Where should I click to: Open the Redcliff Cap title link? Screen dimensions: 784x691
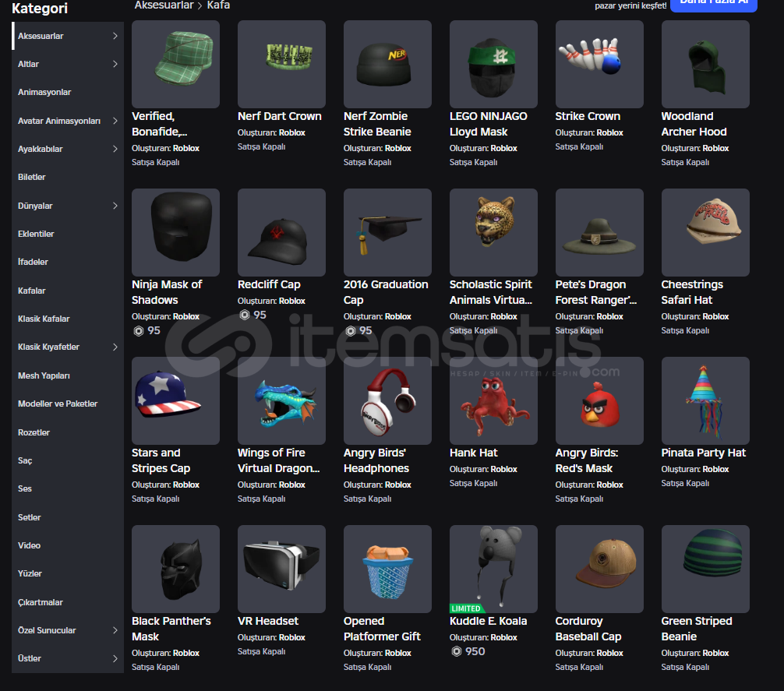[269, 284]
